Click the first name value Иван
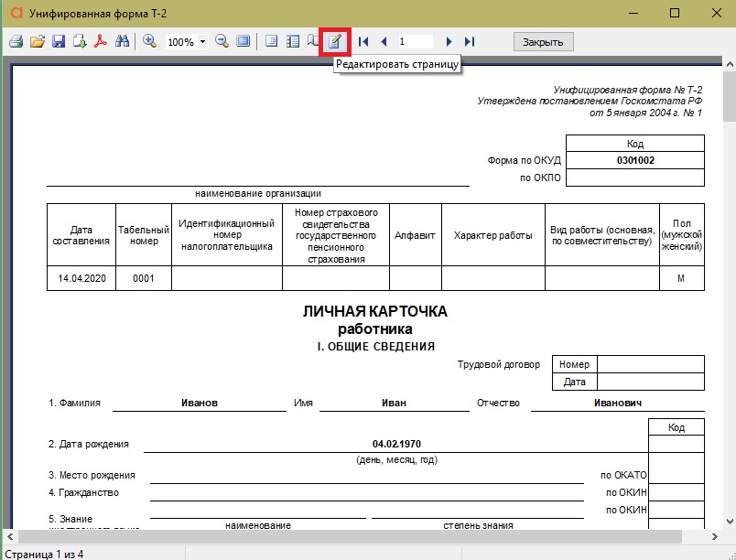This screenshot has width=736, height=560. point(394,403)
